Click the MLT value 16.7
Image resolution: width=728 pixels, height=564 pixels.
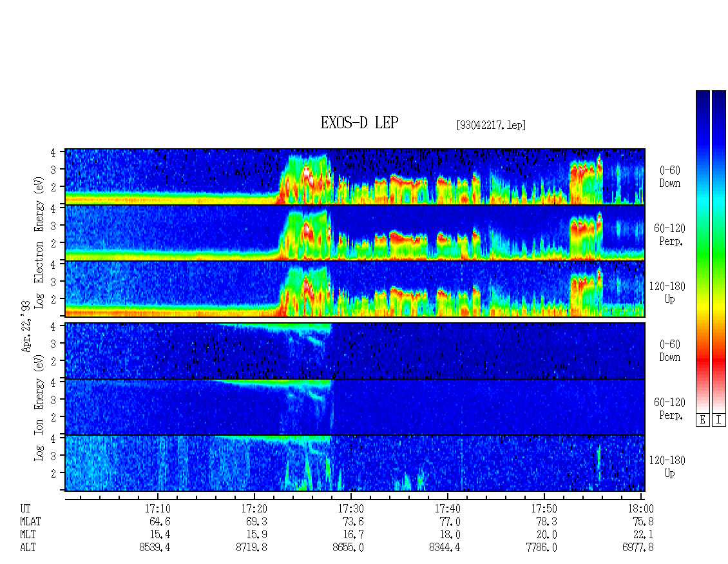[x=353, y=535]
